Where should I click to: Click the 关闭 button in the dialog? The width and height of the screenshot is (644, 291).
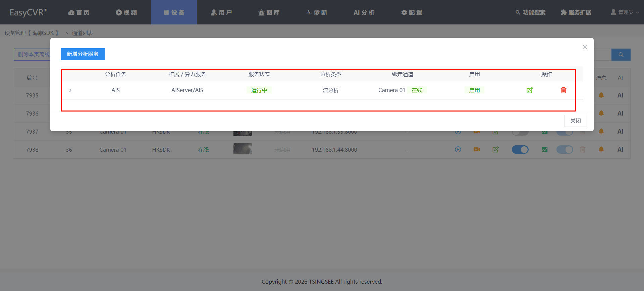575,121
